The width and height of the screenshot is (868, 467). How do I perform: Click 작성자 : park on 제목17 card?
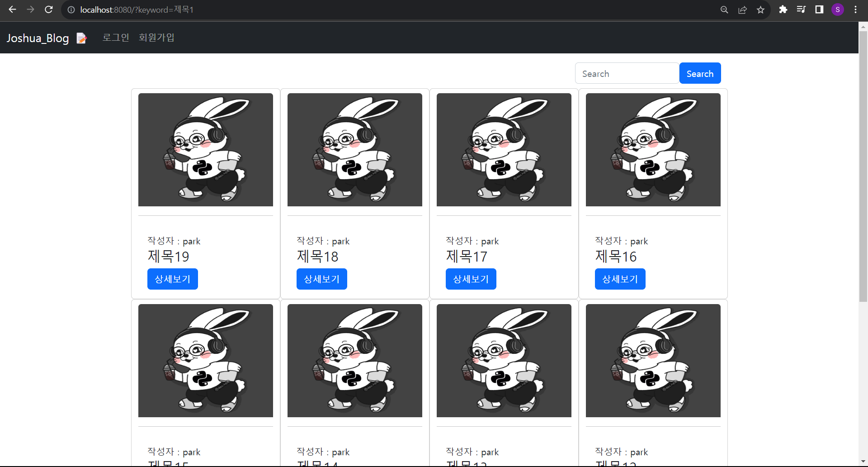[472, 241]
